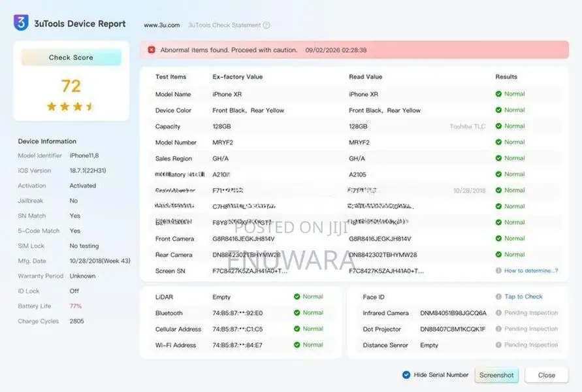Click the pending icon for Distance Sensor
This screenshot has width=582, height=392.
pyautogui.click(x=498, y=345)
